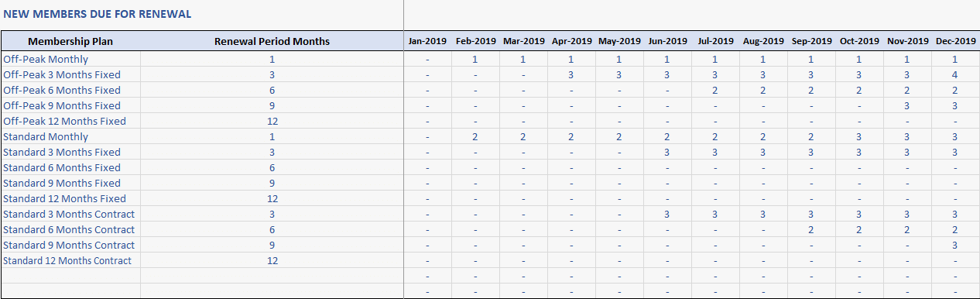This screenshot has width=980, height=299.
Task: Click the Mar-2019 column header
Action: click(523, 41)
